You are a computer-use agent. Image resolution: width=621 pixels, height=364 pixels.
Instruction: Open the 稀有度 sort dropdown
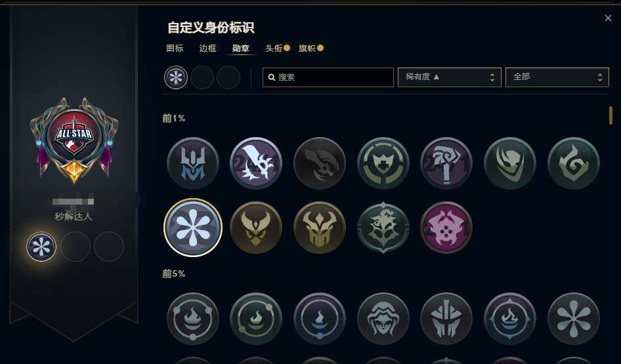click(x=450, y=77)
